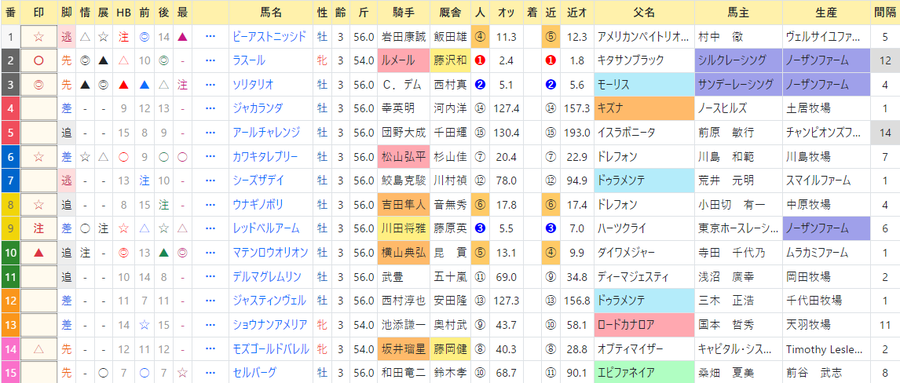The height and width of the screenshot is (383, 900).
Task: Sort by the 間隔 column header
Action: (x=885, y=12)
